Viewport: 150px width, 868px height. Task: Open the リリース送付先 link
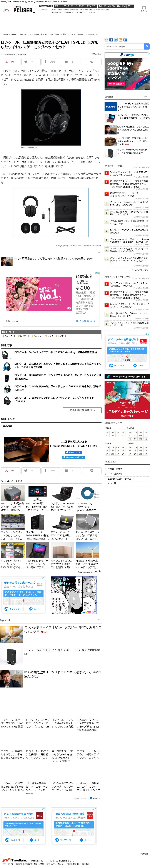(115, 474)
